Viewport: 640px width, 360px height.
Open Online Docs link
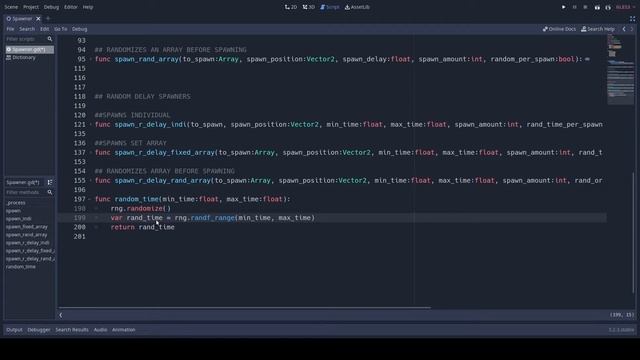pyautogui.click(x=559, y=29)
